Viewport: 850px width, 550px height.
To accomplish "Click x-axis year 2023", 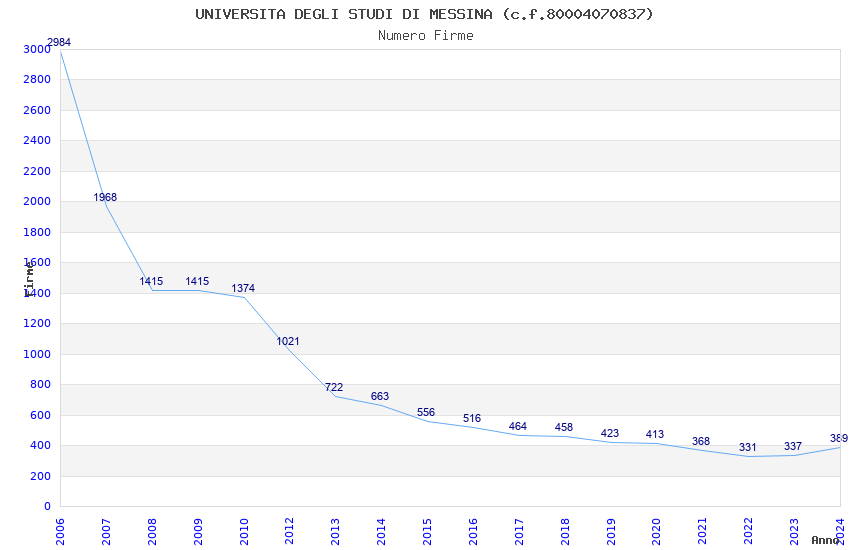I will (794, 532).
